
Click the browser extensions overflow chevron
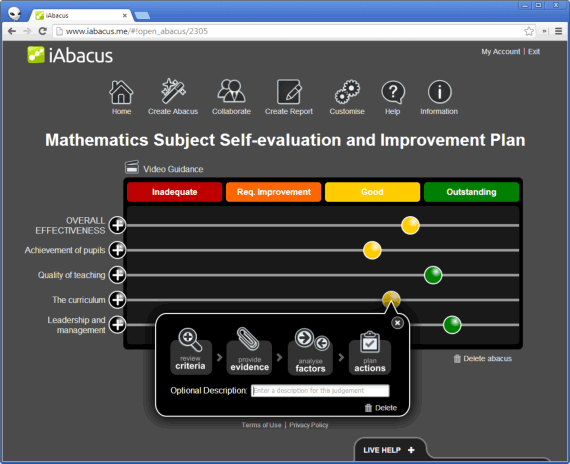tap(545, 31)
